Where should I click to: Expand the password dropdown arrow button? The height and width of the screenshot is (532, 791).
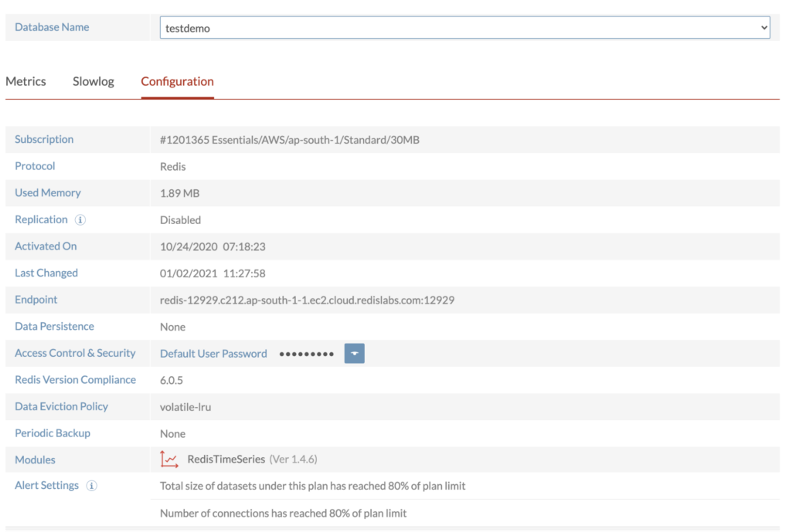click(354, 353)
